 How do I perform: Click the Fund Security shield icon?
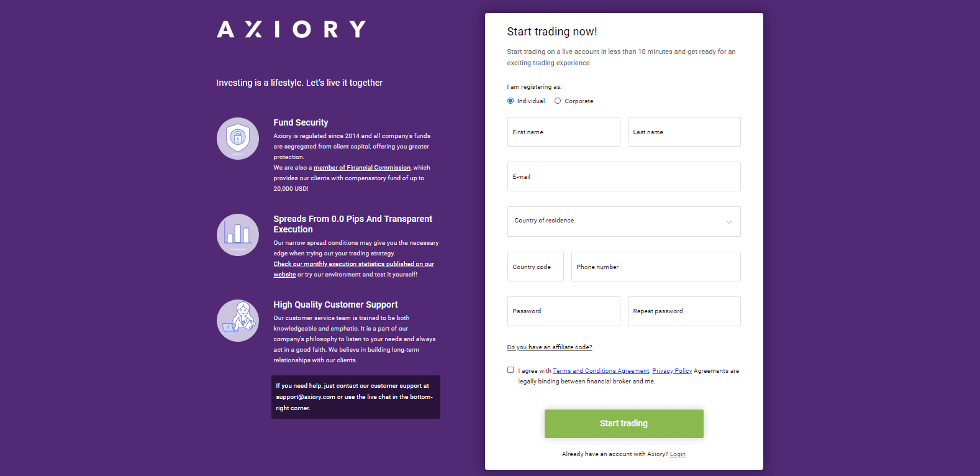point(238,138)
